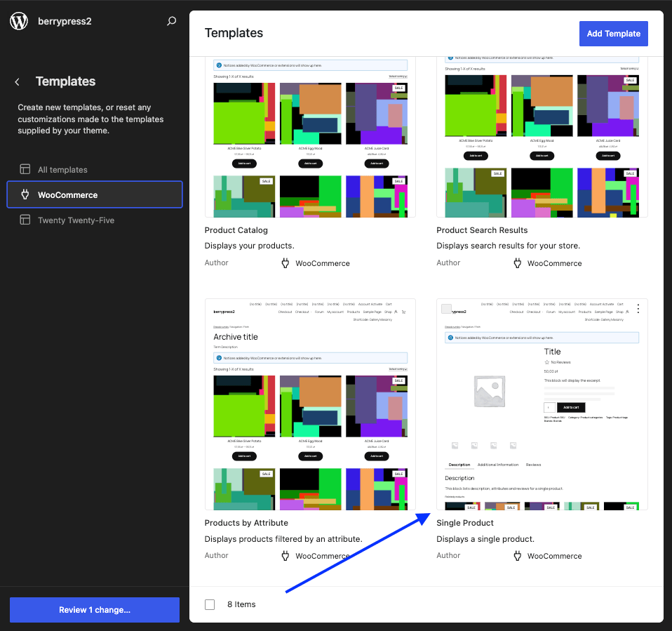Click the Review 1 change button
Screen dimensions: 672x631
click(95, 609)
